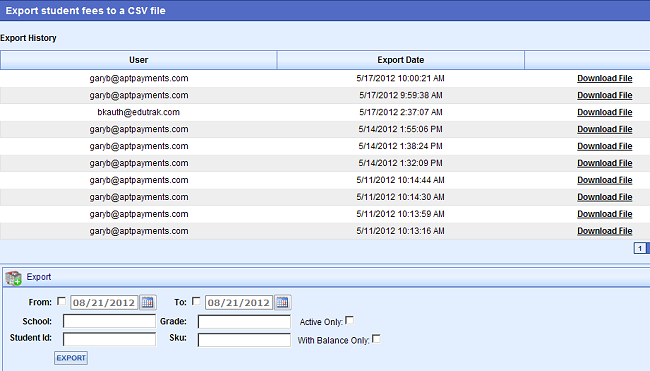Image resolution: width=650 pixels, height=371 pixels.
Task: Download file exported 5/11/2012 10:13:59 AM
Action: click(604, 214)
